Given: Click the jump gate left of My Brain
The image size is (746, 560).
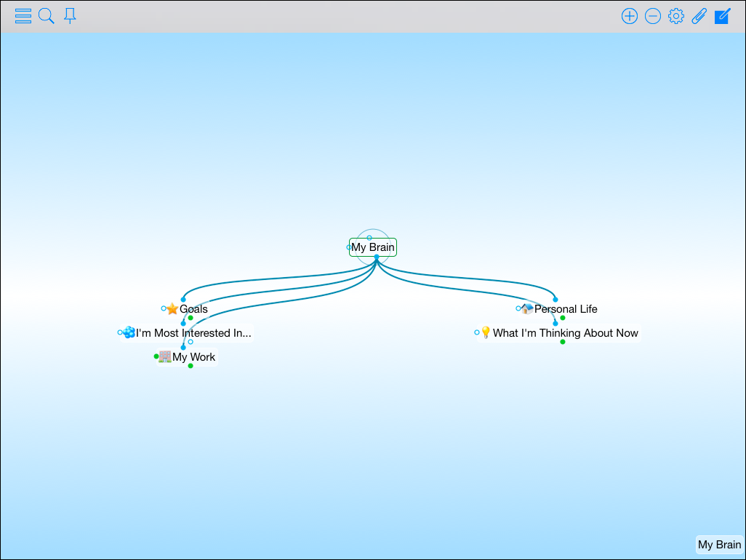Looking at the screenshot, I should coord(349,247).
